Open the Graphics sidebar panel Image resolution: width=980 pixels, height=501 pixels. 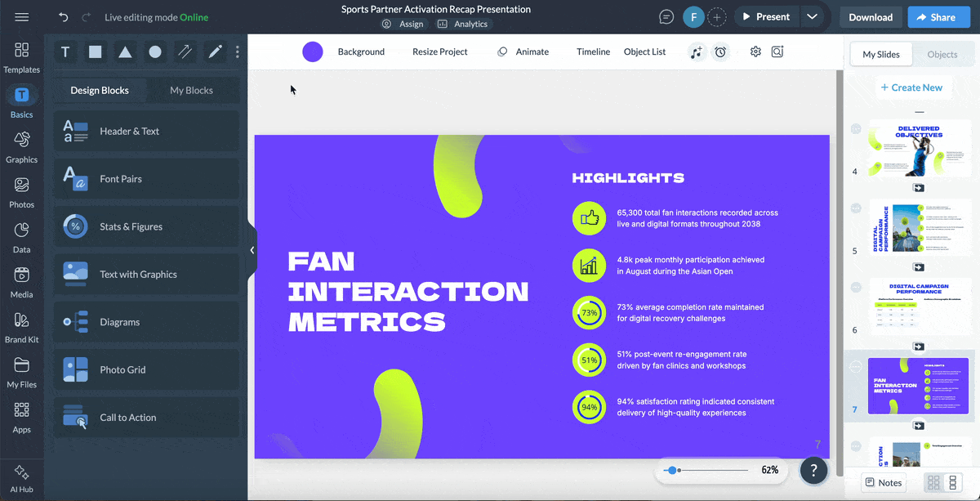pyautogui.click(x=21, y=147)
